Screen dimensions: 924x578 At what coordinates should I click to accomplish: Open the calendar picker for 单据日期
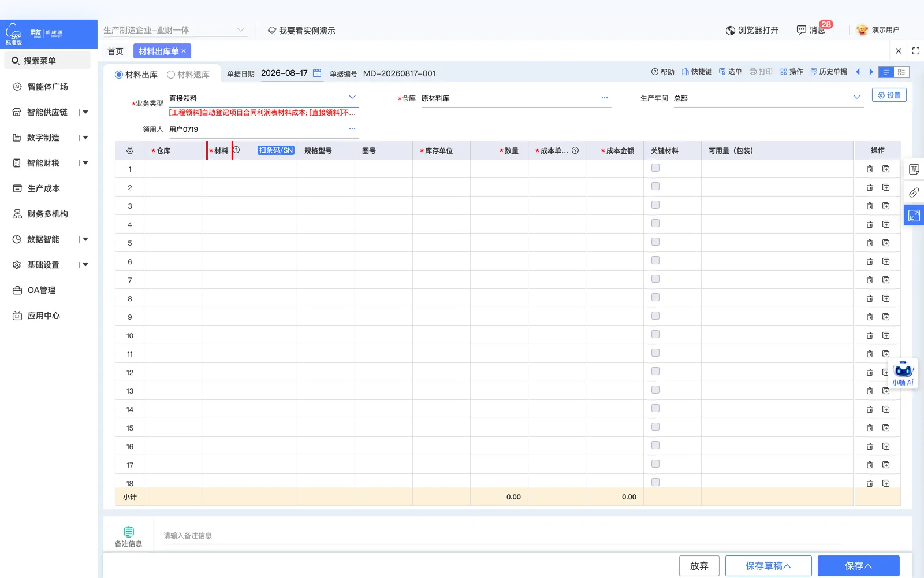point(317,73)
